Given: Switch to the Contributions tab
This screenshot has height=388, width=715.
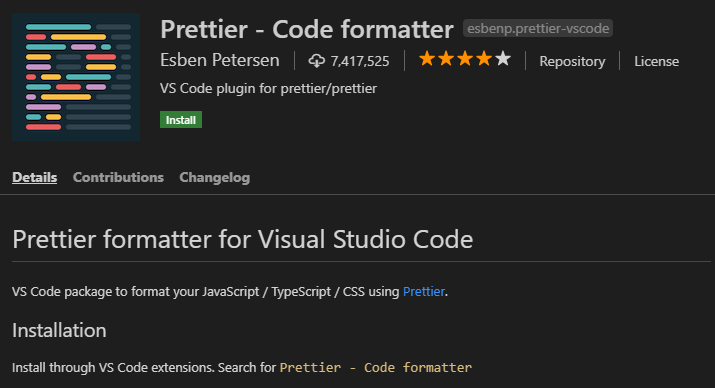Looking at the screenshot, I should (x=118, y=177).
